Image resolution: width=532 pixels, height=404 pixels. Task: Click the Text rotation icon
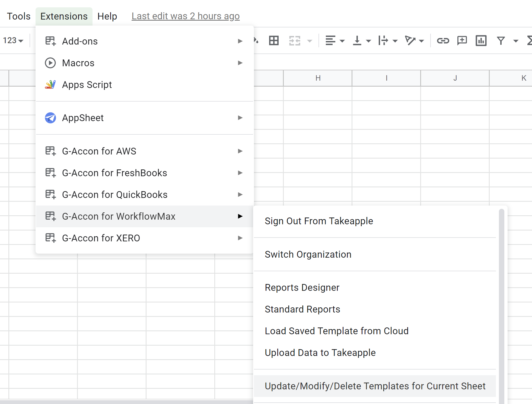pyautogui.click(x=410, y=41)
